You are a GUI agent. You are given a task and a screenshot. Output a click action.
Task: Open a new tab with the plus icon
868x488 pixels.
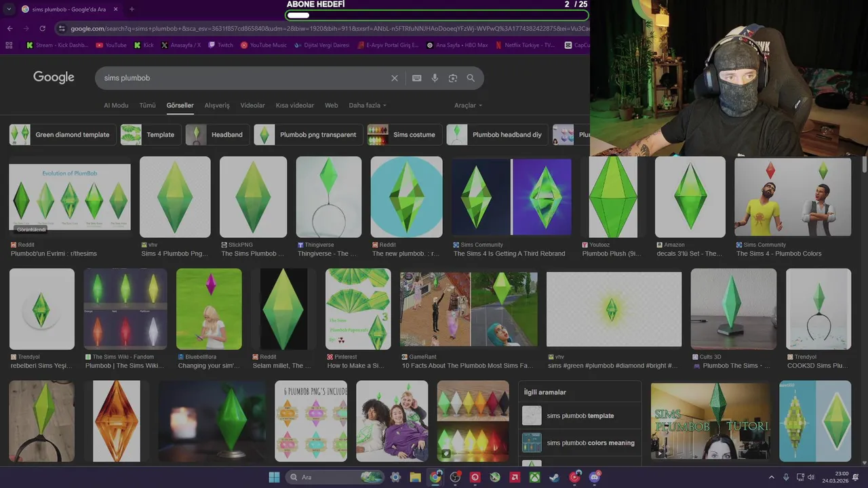[132, 9]
